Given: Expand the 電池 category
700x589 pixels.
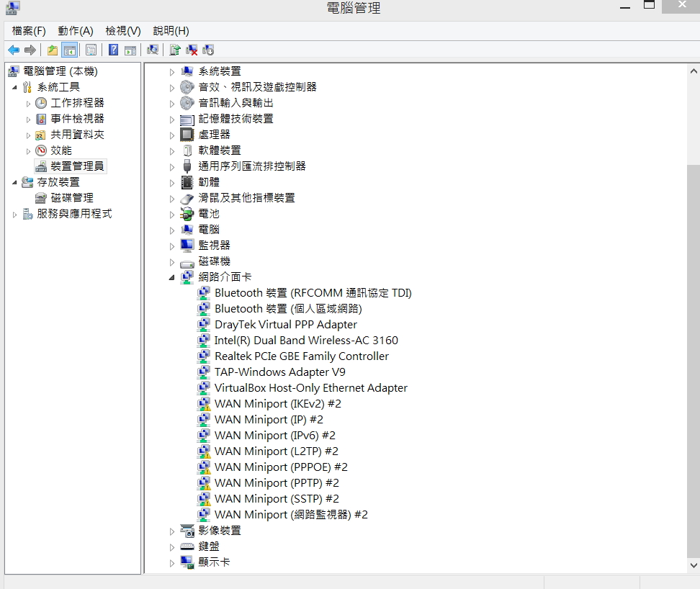Looking at the screenshot, I should pyautogui.click(x=171, y=214).
